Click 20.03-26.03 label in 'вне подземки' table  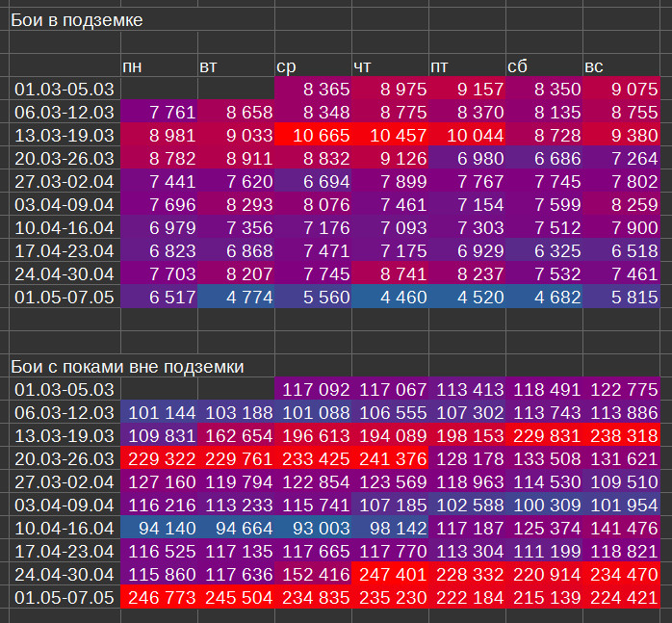(x=65, y=459)
